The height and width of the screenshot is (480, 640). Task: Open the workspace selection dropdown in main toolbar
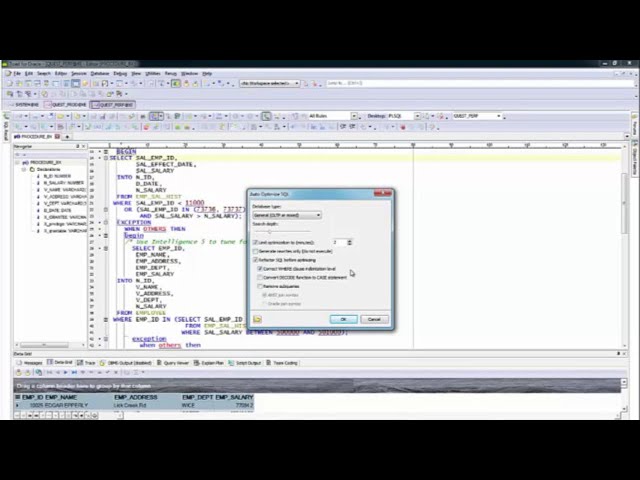tap(270, 83)
